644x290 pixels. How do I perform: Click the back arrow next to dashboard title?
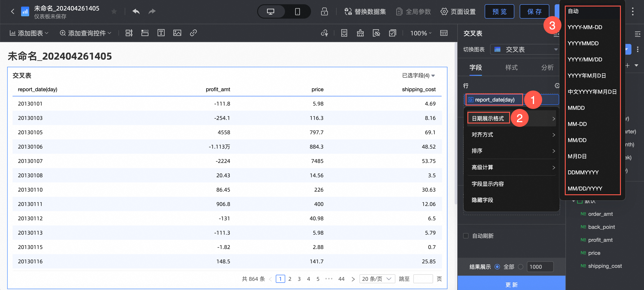tap(13, 11)
